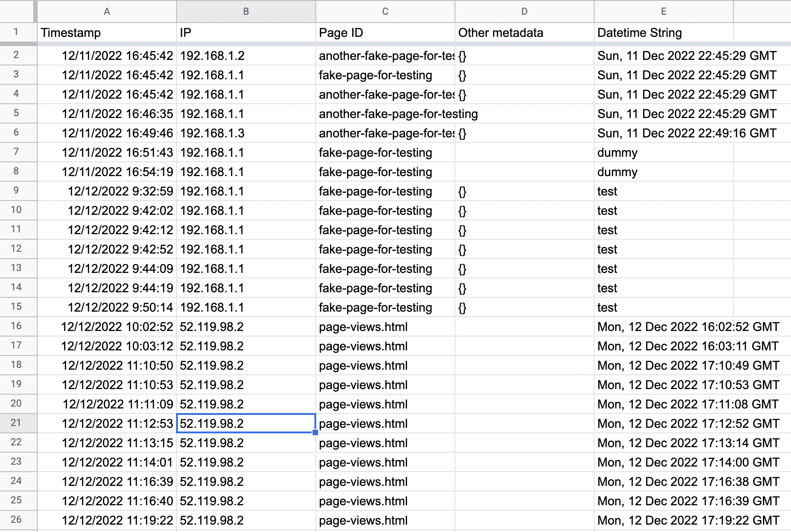This screenshot has height=532, width=791.
Task: Select first dummy cell in row 7
Action: point(664,153)
